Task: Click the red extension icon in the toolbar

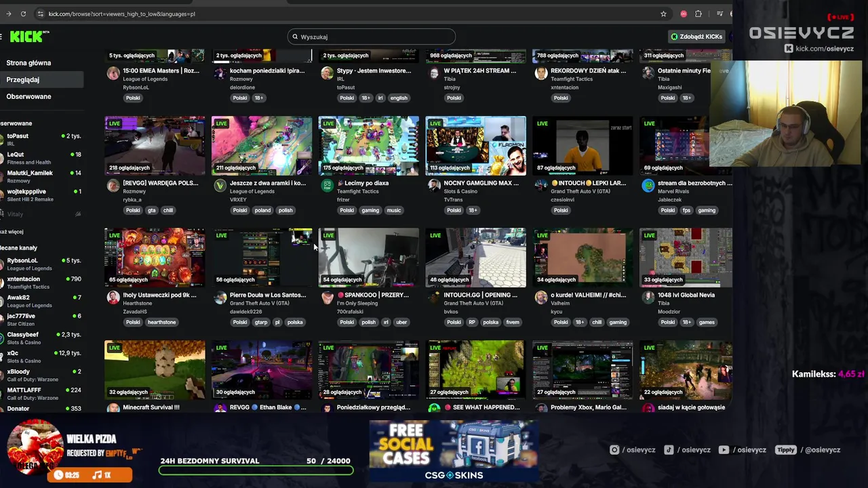Action: 684,14
